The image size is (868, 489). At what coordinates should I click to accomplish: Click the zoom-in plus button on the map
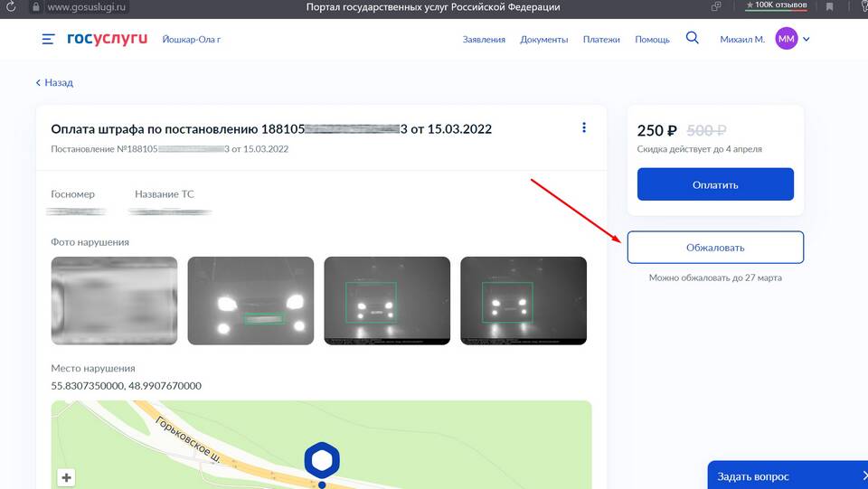coord(67,477)
